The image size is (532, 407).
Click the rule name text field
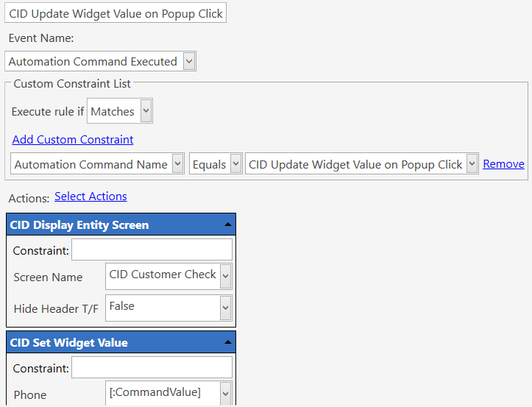click(x=116, y=13)
